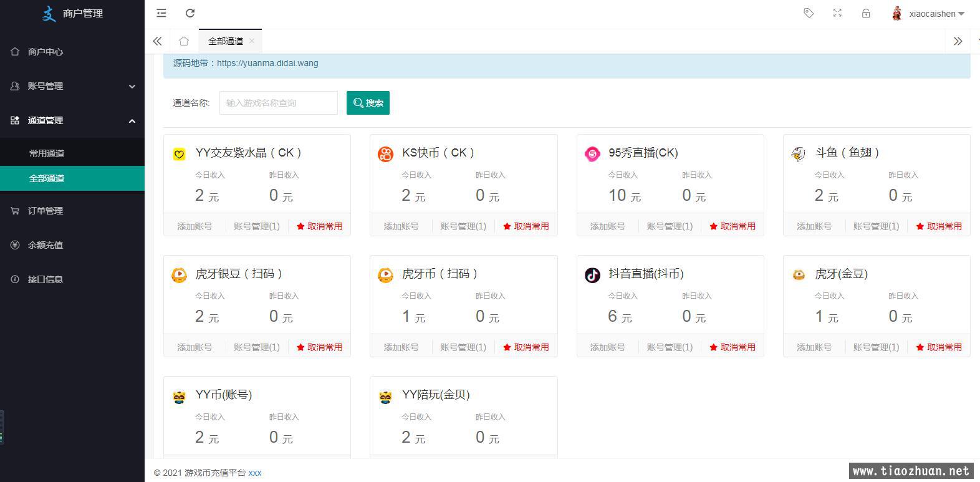Click the 搜索 button
Screen dimensions: 980x482
click(x=368, y=103)
